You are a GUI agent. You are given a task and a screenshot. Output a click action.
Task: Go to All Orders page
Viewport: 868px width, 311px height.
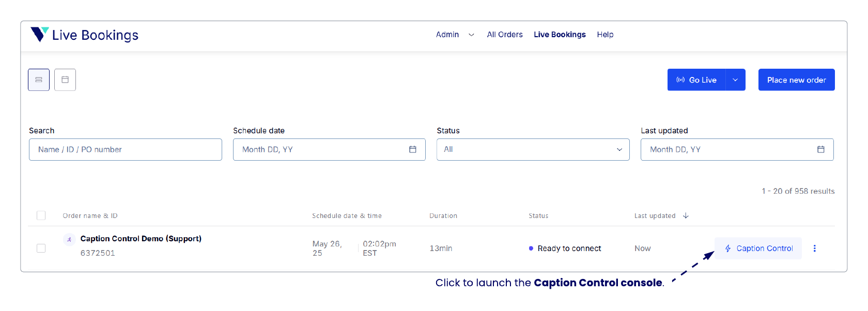point(504,35)
